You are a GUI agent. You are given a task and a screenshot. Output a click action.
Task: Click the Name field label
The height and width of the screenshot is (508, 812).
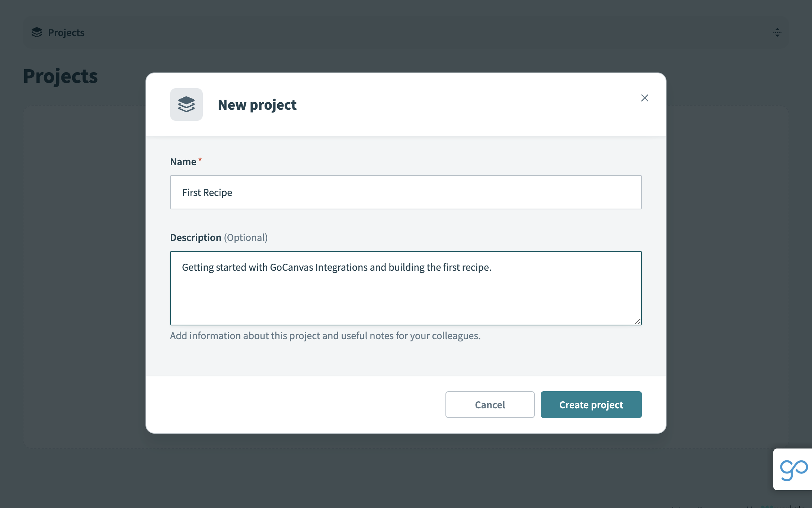(183, 162)
